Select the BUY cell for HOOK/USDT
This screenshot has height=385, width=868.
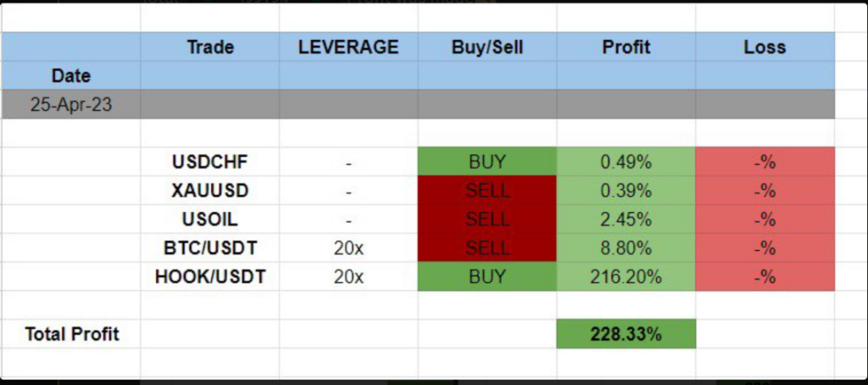pyautogui.click(x=487, y=276)
